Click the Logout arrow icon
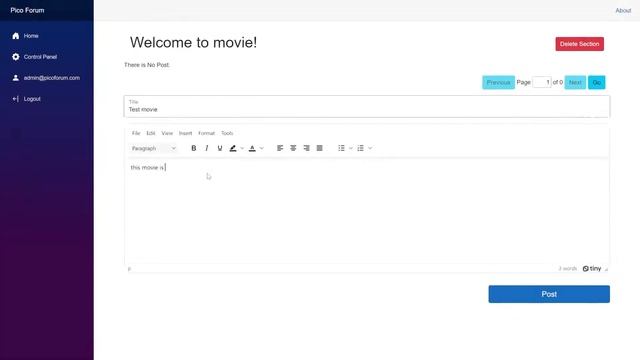 tap(16, 99)
